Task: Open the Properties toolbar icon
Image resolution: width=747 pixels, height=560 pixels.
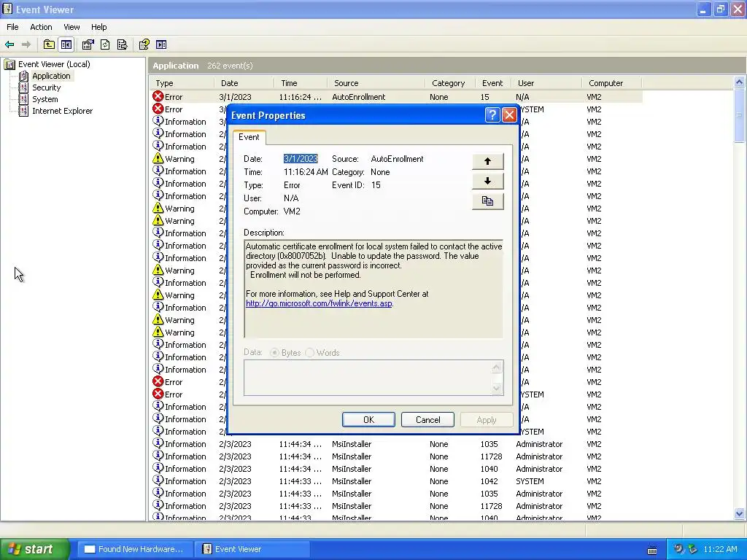Action: (88, 44)
